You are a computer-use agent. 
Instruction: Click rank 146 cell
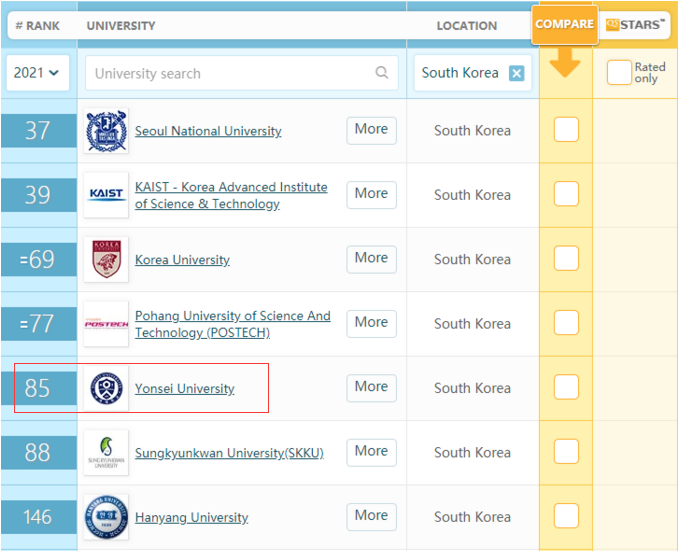click(x=38, y=517)
